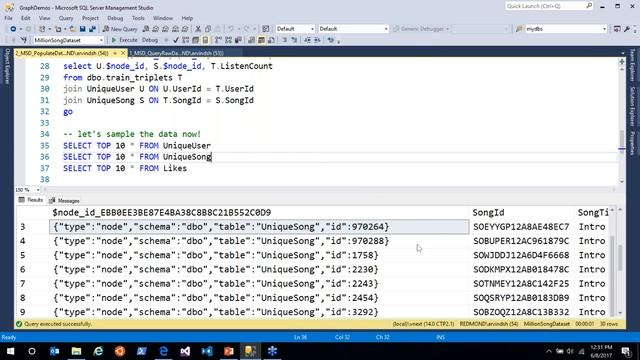The height and width of the screenshot is (360, 640).
Task: Close the 2_MSD_PopulateDat tab
Action: click(123, 53)
